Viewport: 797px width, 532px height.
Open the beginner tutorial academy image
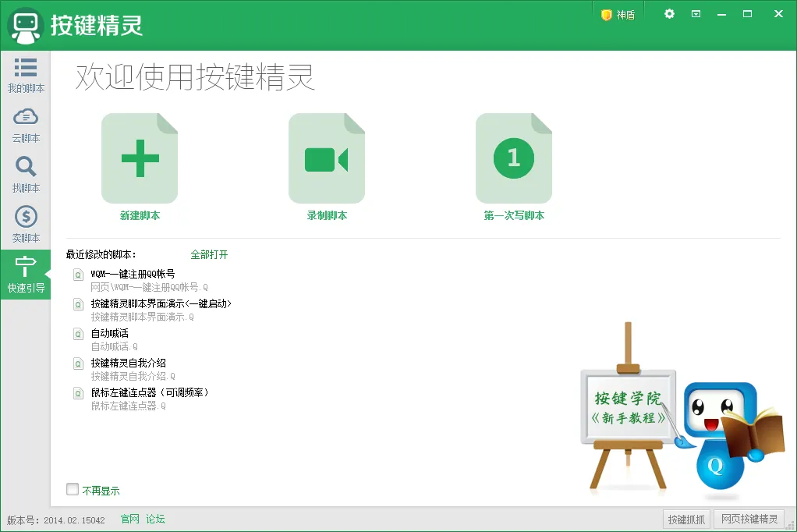629,408
